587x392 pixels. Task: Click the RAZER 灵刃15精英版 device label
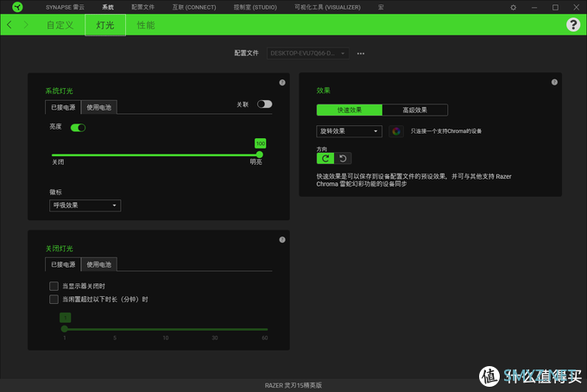click(293, 385)
